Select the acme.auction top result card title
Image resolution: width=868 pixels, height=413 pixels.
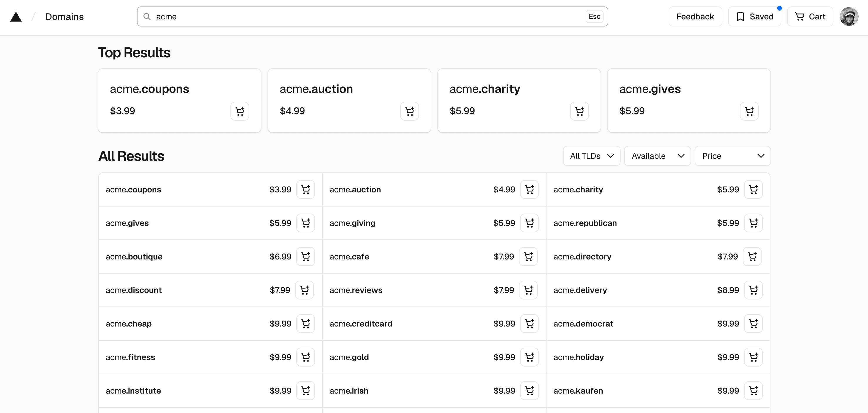316,89
